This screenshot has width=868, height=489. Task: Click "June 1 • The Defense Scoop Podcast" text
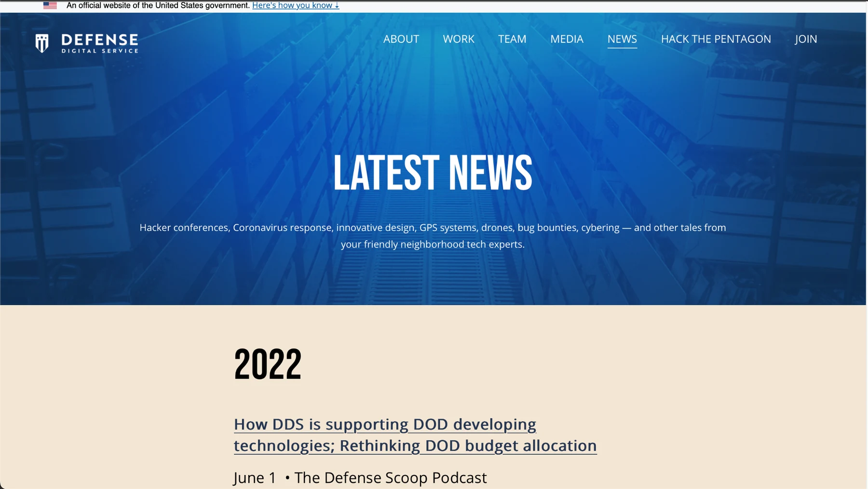tap(360, 477)
